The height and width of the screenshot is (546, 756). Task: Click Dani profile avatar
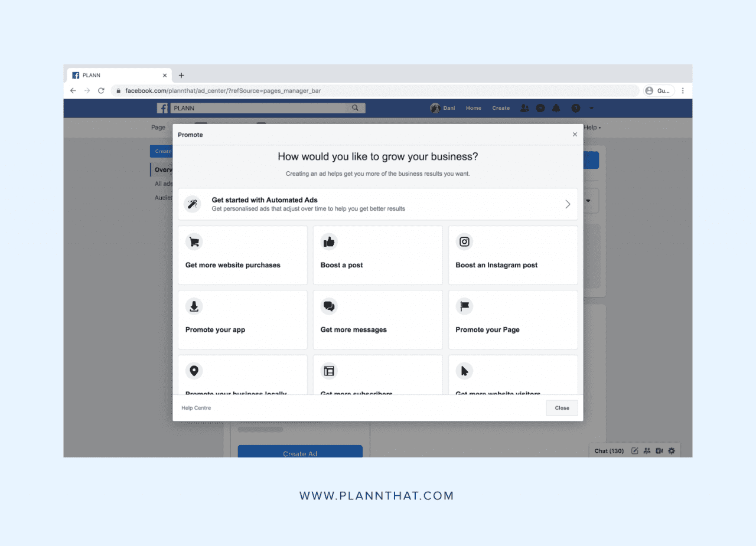(435, 108)
